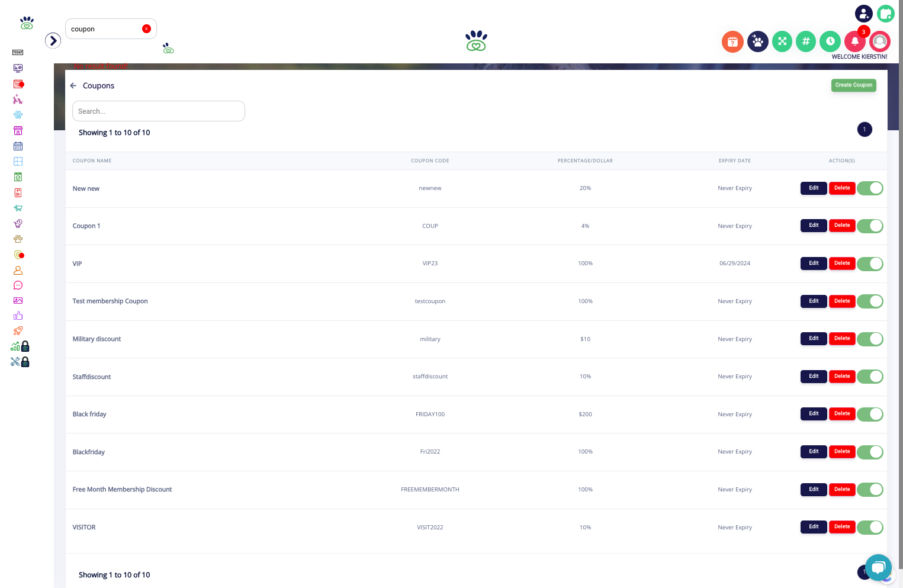This screenshot has height=588, width=903.
Task: Open the chat support widget
Action: tap(878, 568)
